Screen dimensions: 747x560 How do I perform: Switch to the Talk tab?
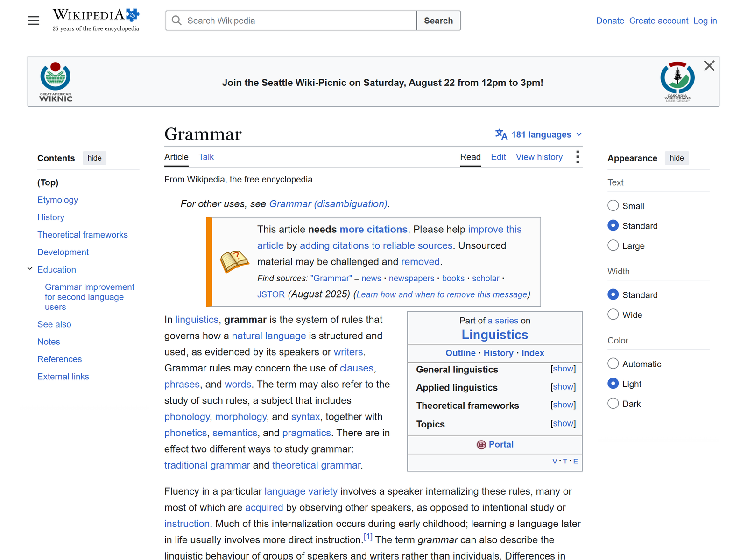coord(206,157)
